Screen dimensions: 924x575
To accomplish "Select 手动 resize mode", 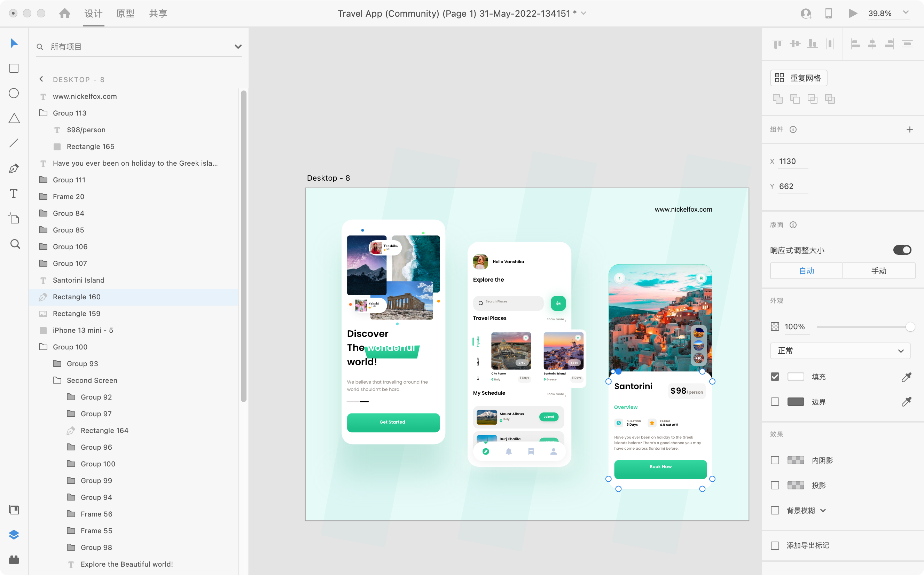I will click(x=879, y=271).
